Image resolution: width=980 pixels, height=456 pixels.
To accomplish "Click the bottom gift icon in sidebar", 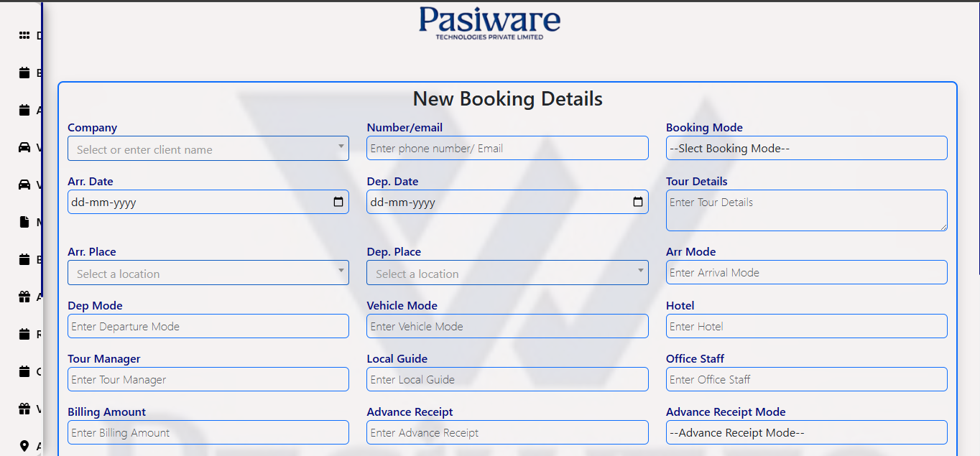I will [24, 409].
